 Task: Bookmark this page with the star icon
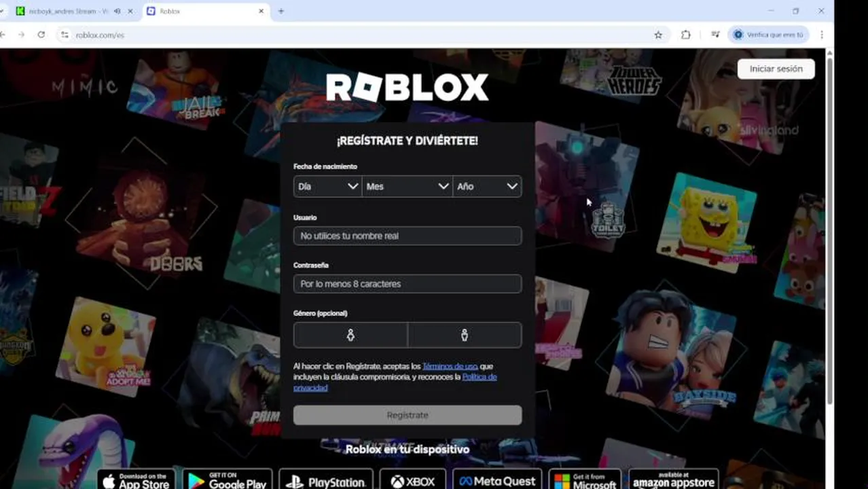coord(658,35)
